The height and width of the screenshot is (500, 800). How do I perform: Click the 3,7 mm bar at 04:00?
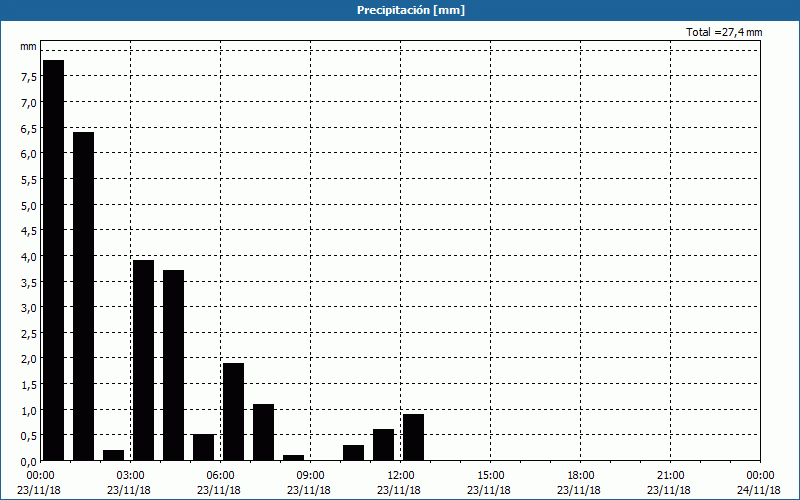coord(173,365)
